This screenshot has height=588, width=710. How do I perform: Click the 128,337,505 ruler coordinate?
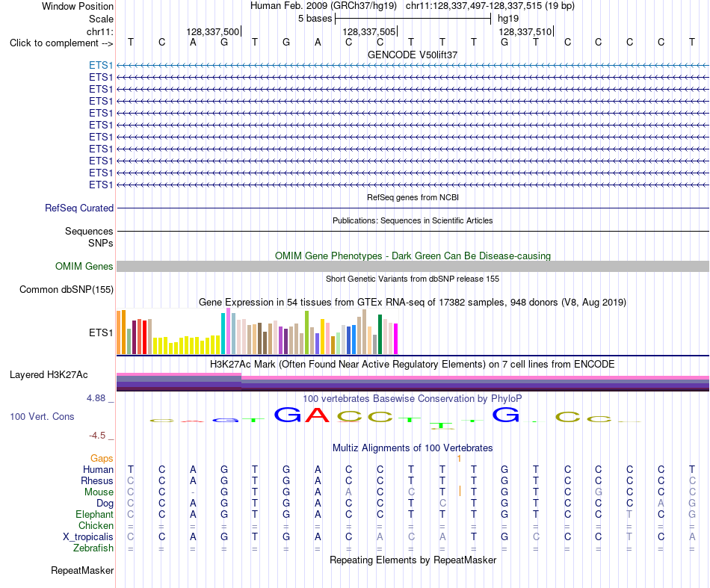369,31
